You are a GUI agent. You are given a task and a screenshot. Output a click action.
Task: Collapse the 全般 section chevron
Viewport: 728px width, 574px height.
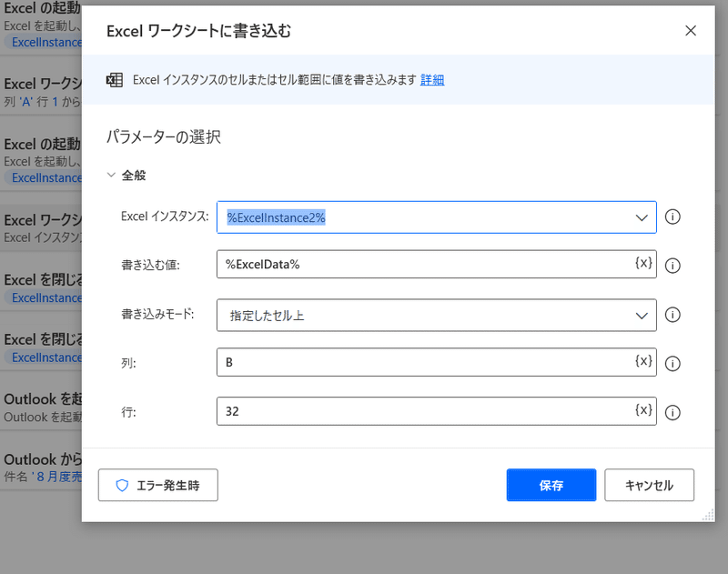tap(111, 175)
